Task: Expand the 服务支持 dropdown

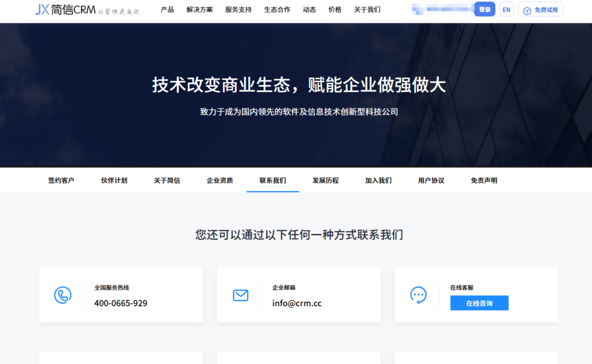Action: click(x=238, y=9)
